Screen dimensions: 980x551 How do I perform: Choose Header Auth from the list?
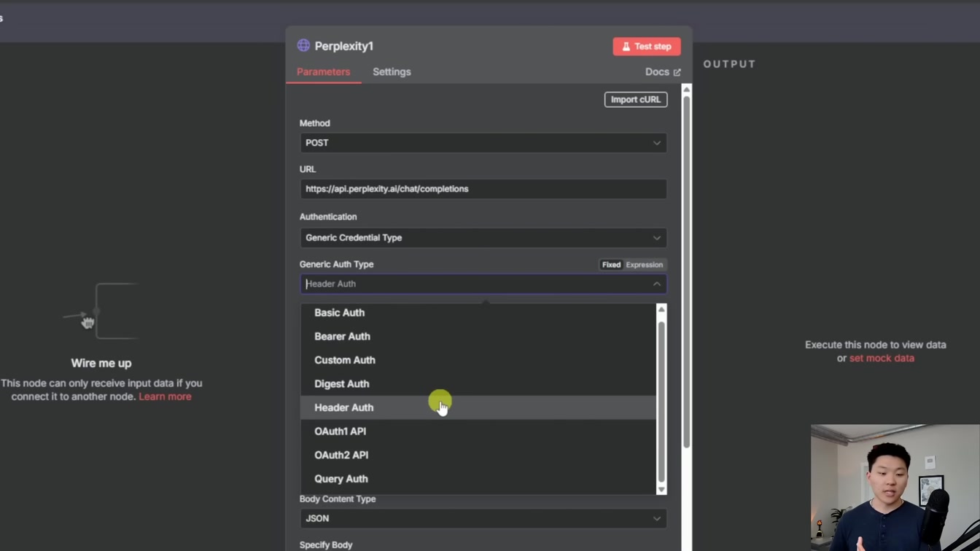[x=478, y=407]
